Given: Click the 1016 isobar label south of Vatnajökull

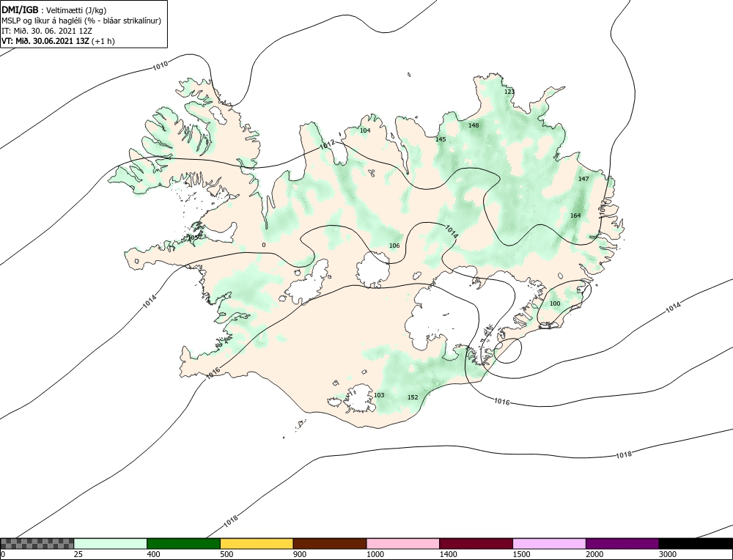Looking at the screenshot, I should (x=502, y=402).
